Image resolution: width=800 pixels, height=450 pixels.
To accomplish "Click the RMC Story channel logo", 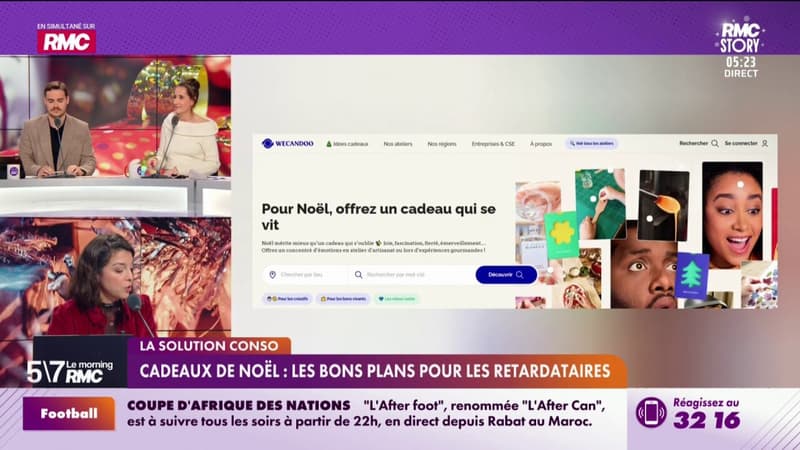I will pyautogui.click(x=739, y=38).
